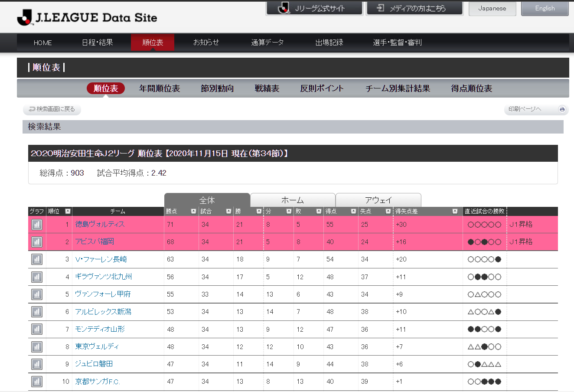
Task: Open V・ファーレン長崎 team link
Action: (101, 259)
